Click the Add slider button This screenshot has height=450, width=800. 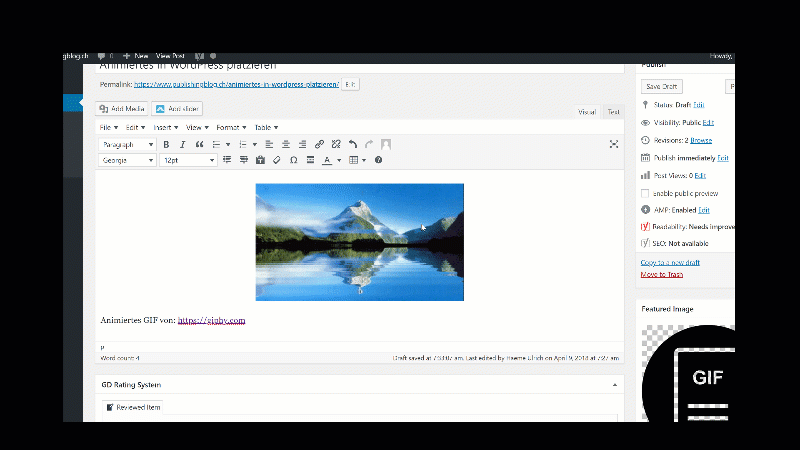pos(177,109)
